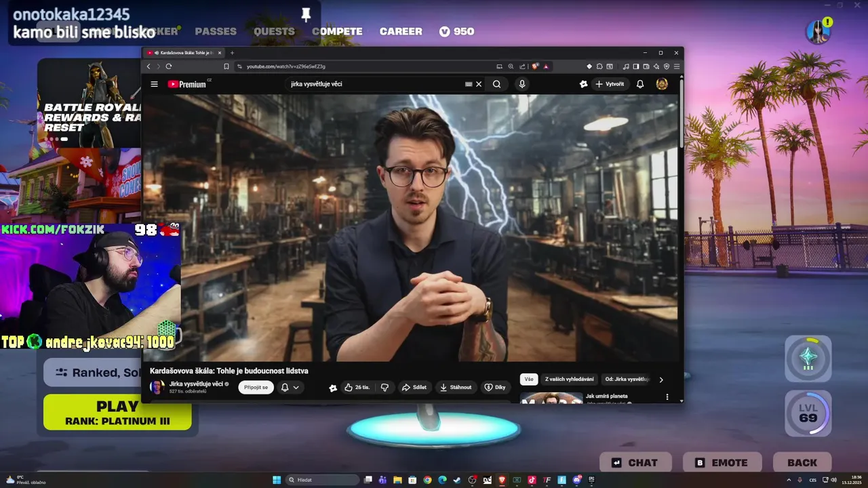Open the browser main menu
This screenshot has width=868, height=488.
(x=676, y=66)
